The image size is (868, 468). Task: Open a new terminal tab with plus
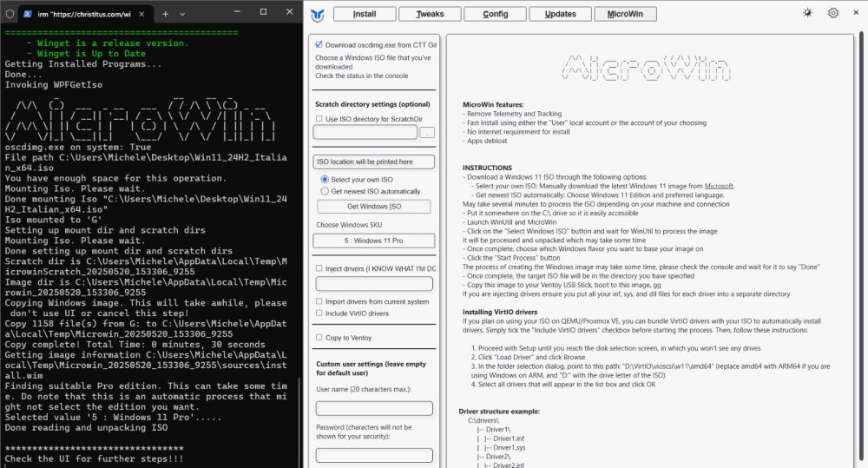165,14
